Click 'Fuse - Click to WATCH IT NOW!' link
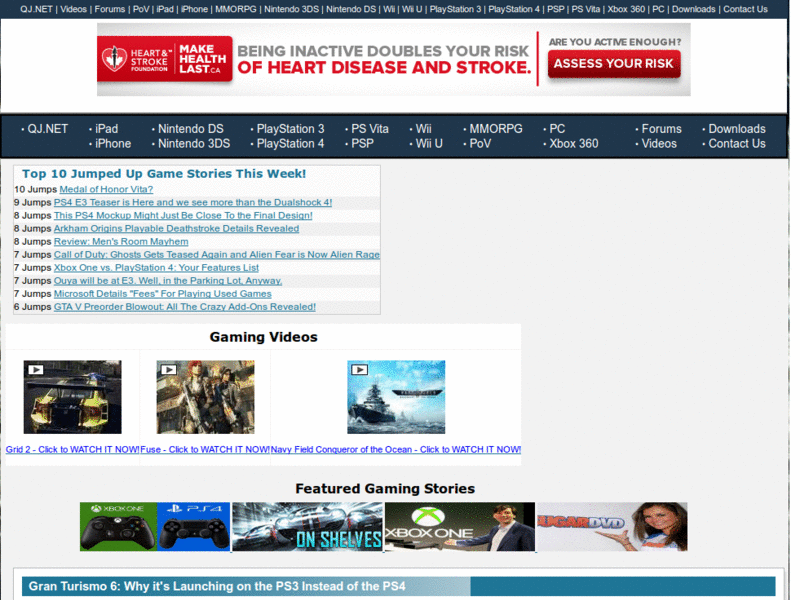The image size is (800, 600). click(x=205, y=449)
